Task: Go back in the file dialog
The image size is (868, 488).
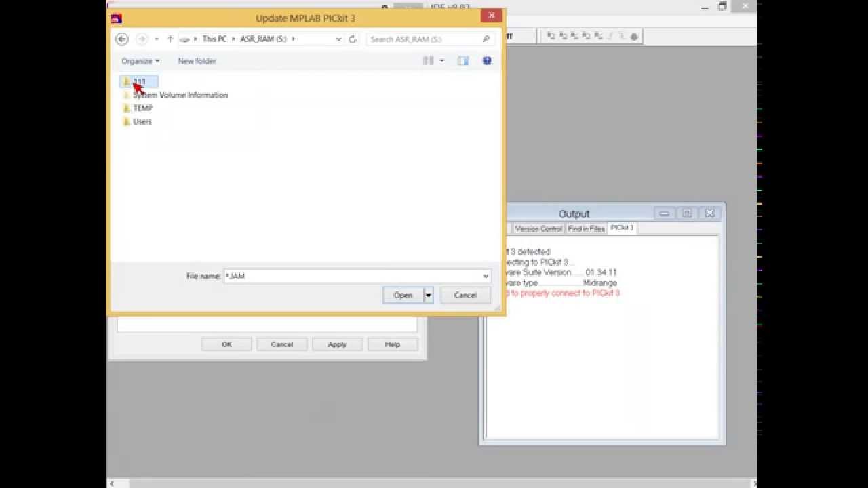Action: (x=122, y=39)
